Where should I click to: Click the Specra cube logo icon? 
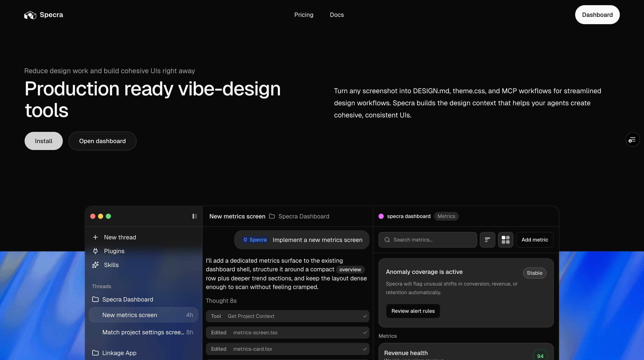click(x=30, y=15)
